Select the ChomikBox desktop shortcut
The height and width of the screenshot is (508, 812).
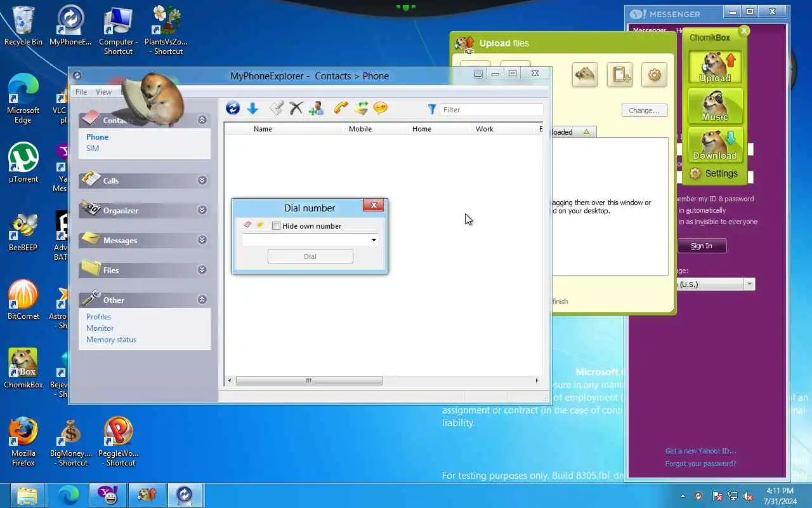coord(23,369)
